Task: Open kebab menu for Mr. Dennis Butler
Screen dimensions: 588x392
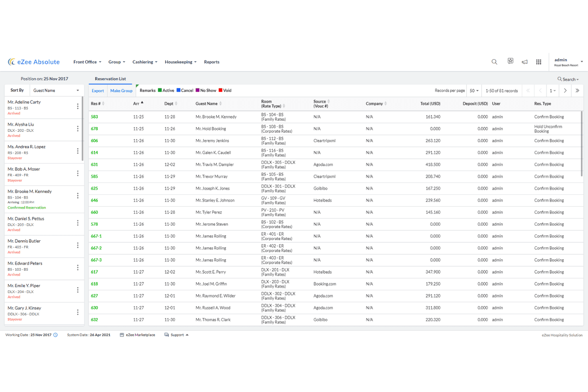Action: [77, 245]
